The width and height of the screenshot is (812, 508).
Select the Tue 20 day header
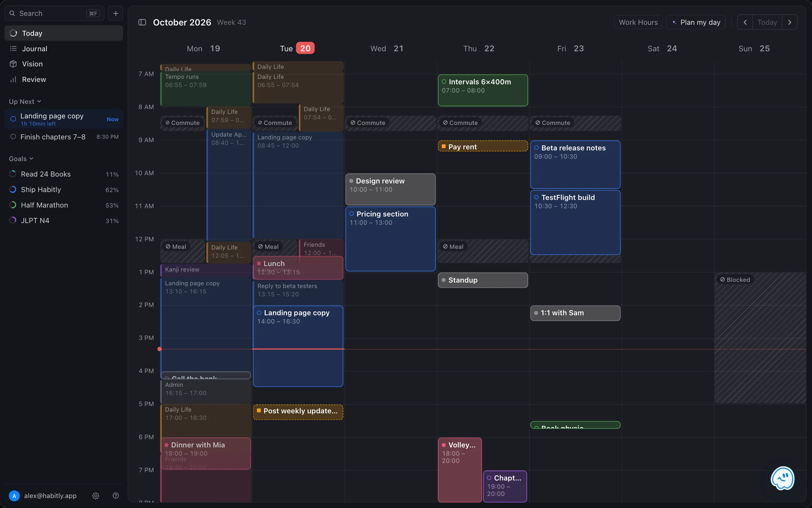click(297, 49)
